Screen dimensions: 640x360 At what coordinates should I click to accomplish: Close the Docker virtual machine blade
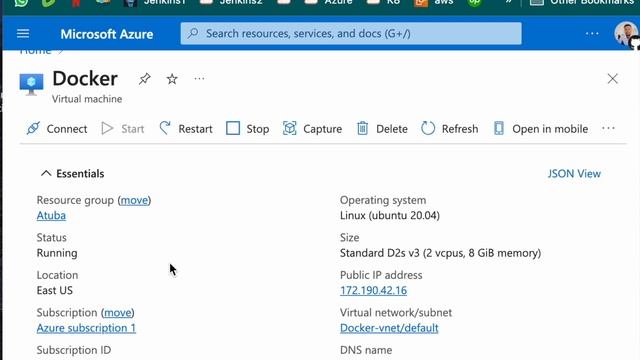pyautogui.click(x=612, y=79)
